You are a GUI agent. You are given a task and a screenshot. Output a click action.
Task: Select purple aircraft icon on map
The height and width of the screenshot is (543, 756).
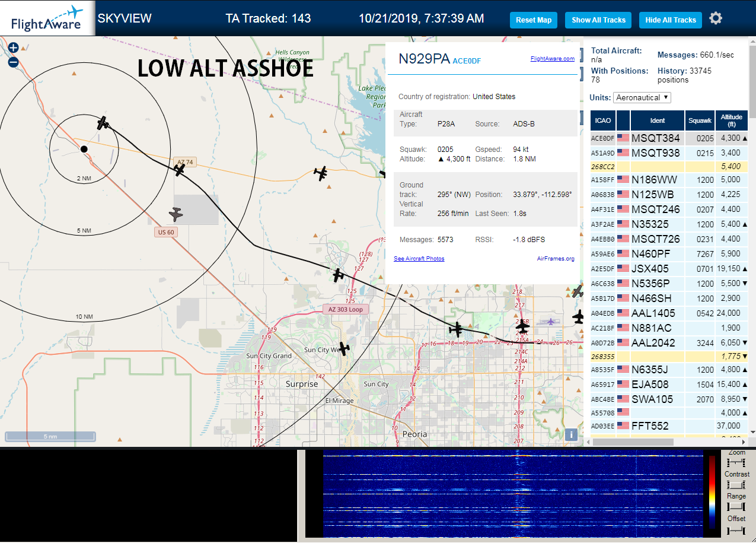551,321
